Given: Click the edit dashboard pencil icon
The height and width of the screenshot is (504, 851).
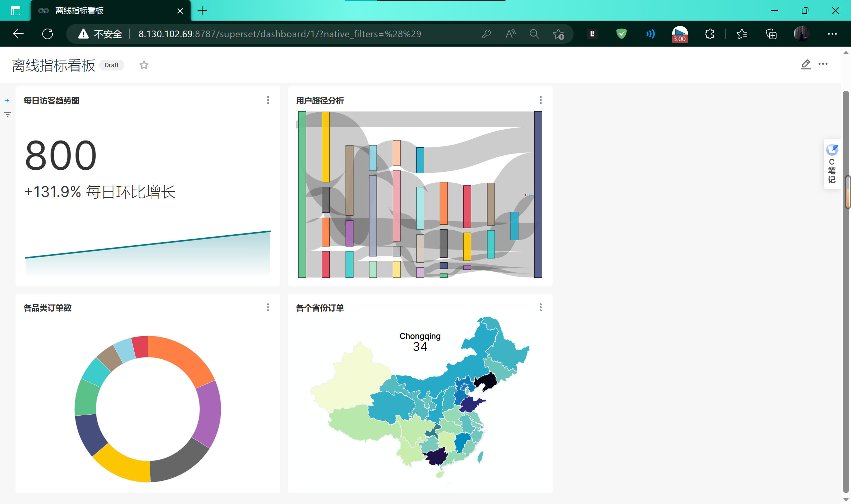Looking at the screenshot, I should point(805,64).
